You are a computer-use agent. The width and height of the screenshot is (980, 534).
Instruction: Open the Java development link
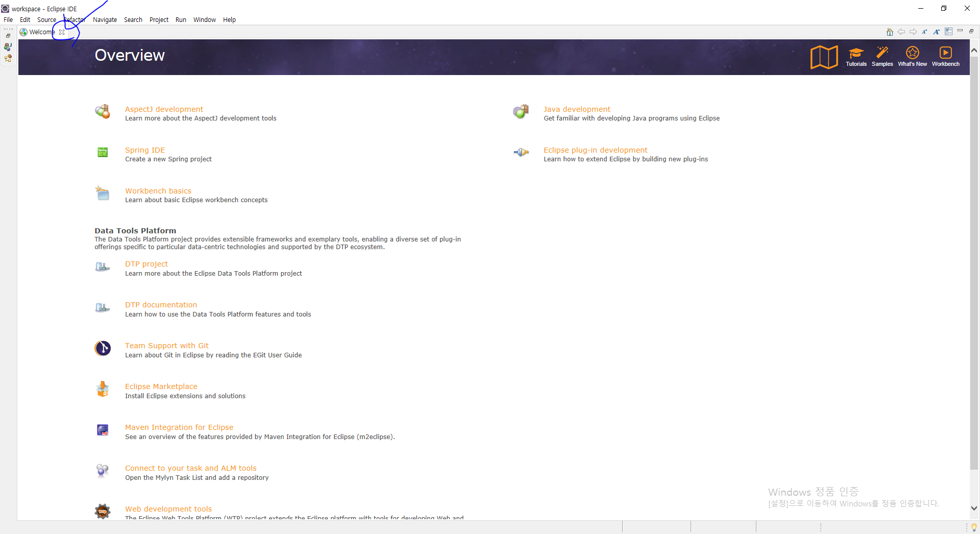click(577, 109)
